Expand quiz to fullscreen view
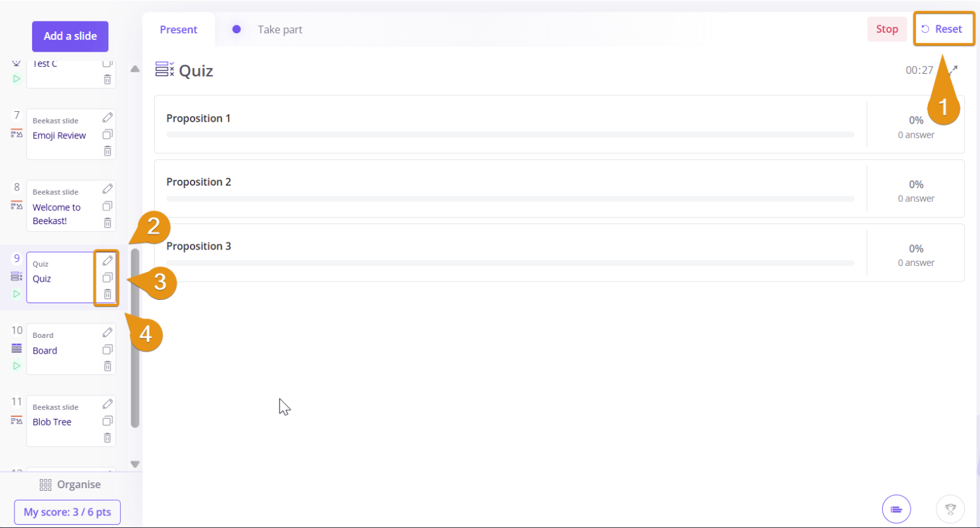980x528 pixels. pyautogui.click(x=953, y=70)
